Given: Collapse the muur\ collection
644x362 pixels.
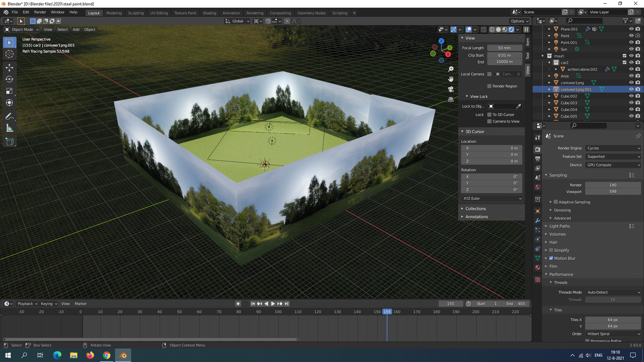Looking at the screenshot, I should (543, 56).
